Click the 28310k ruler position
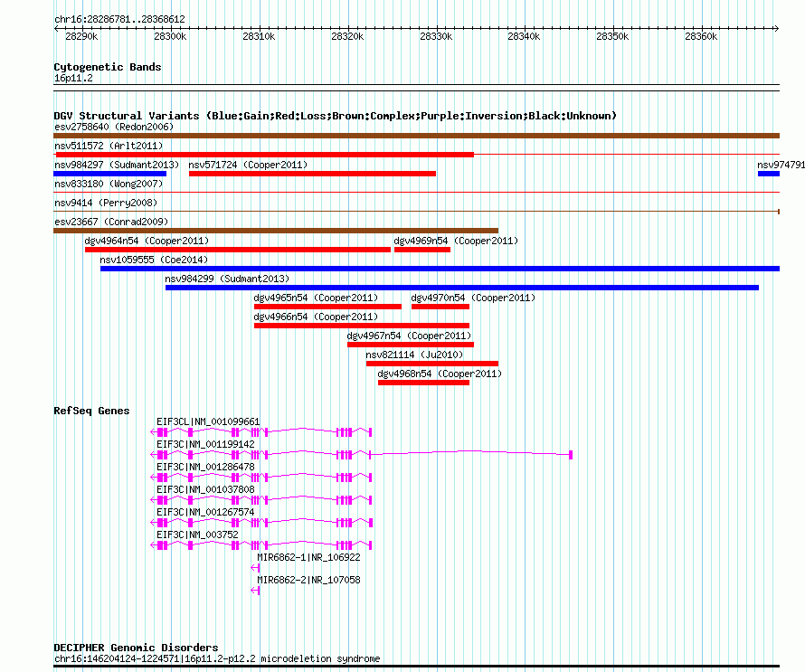Image resolution: width=805 pixels, height=672 pixels. click(259, 36)
